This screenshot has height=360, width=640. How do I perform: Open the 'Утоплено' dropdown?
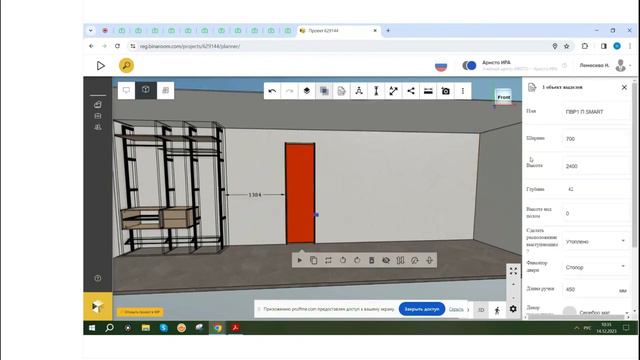pyautogui.click(x=596, y=242)
